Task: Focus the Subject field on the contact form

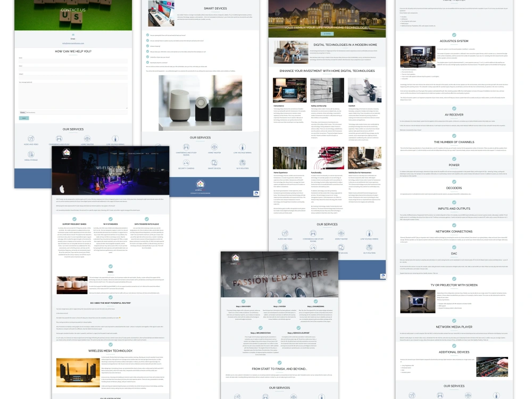Action: tap(73, 77)
